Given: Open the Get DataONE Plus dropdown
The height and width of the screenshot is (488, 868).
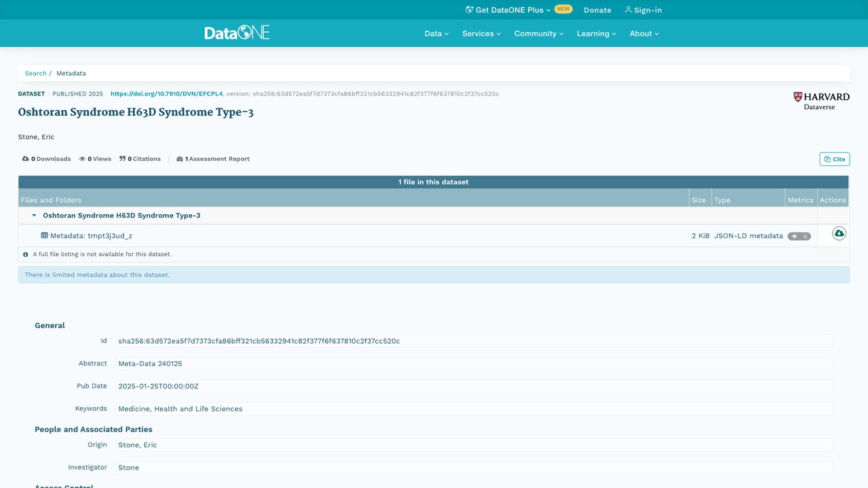Looking at the screenshot, I should pyautogui.click(x=513, y=10).
